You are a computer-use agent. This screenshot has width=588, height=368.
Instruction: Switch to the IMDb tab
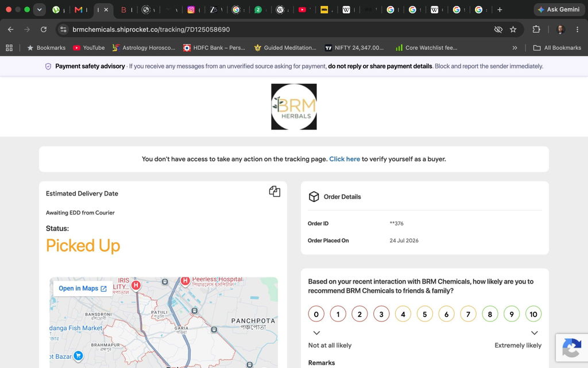(324, 10)
